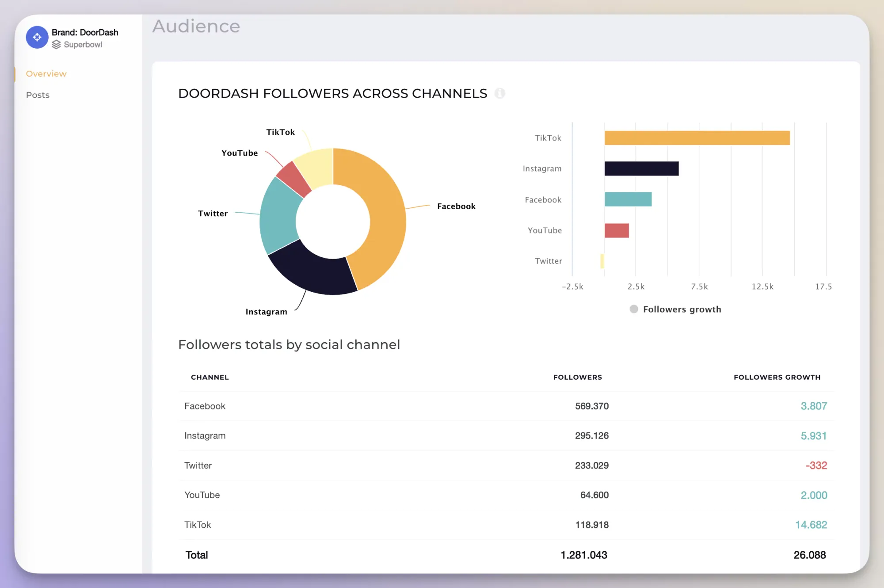
Task: Click the Audience page heading
Action: coord(196,26)
